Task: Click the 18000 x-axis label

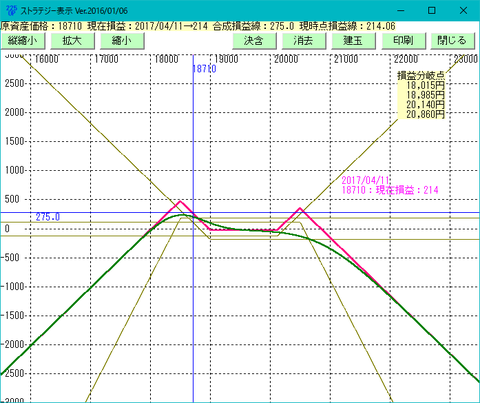Action: point(166,59)
